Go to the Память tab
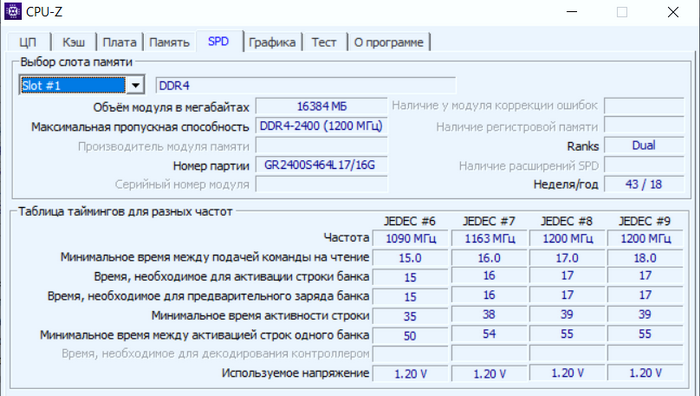The image size is (700, 396). coord(169,42)
